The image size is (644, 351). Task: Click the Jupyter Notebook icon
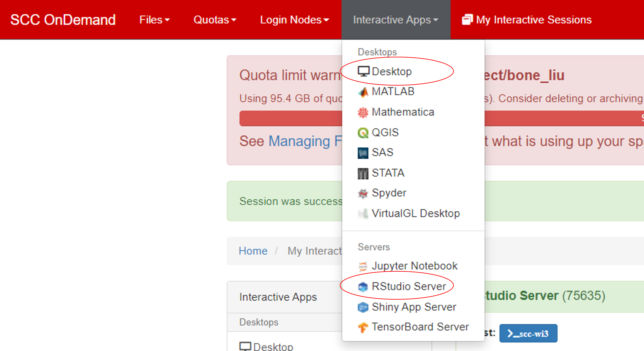point(363,266)
